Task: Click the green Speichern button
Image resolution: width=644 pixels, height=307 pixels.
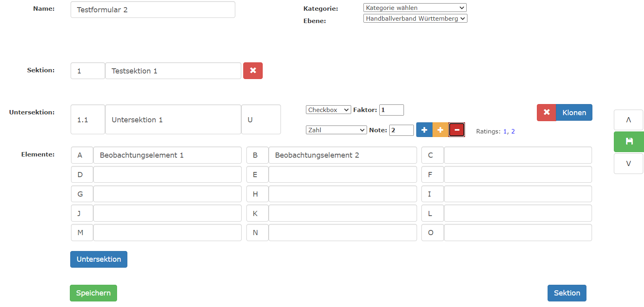Action: pyautogui.click(x=93, y=293)
